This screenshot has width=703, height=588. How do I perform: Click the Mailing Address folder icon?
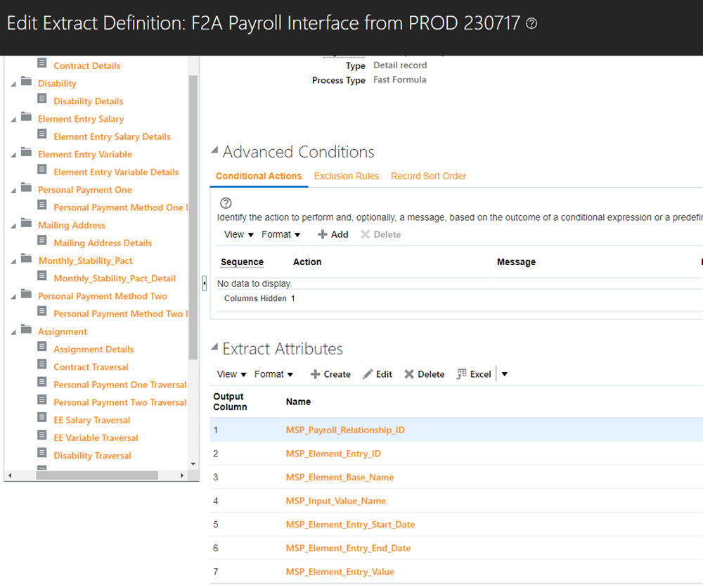tap(27, 223)
